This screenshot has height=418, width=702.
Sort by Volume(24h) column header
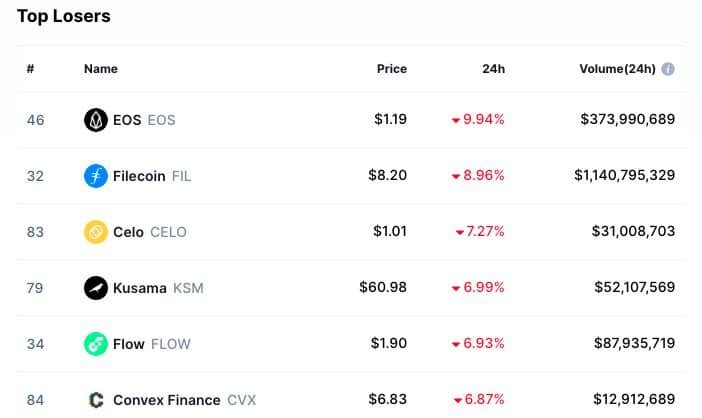point(617,69)
